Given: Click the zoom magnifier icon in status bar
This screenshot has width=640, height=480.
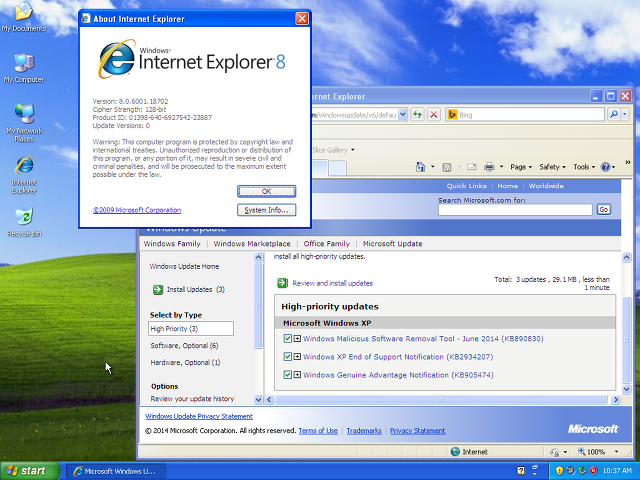Looking at the screenshot, I should click(581, 451).
